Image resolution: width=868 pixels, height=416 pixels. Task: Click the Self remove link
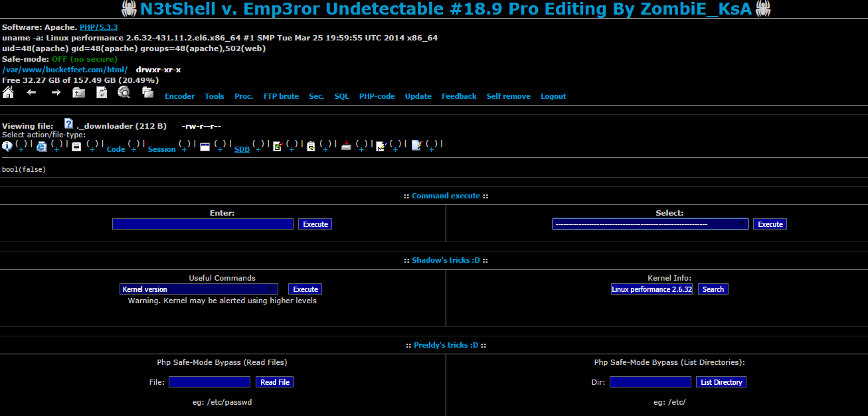(509, 96)
